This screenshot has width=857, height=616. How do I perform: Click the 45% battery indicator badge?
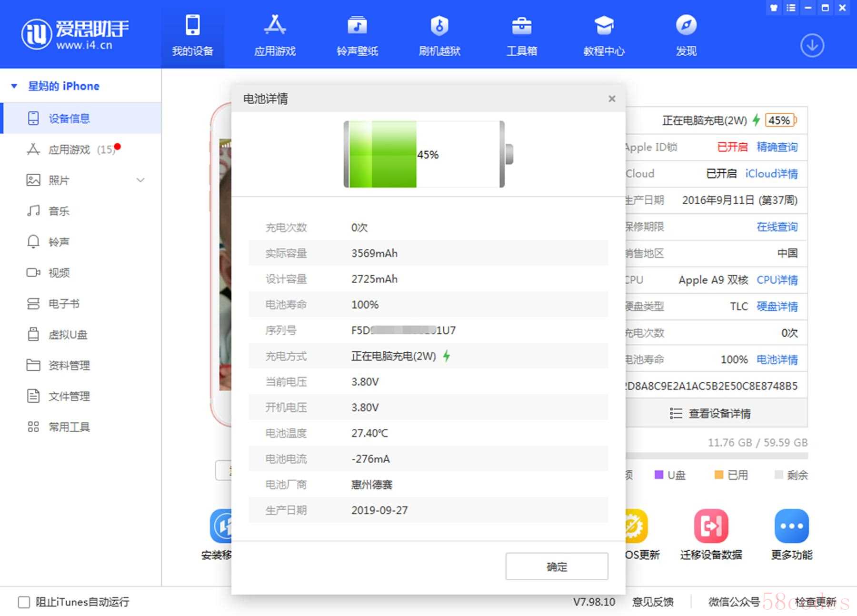[x=781, y=120]
